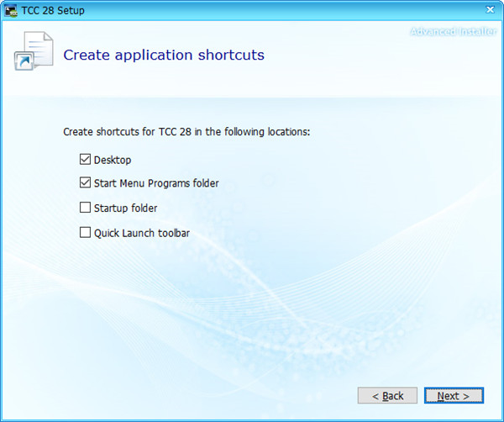Uncheck the Desktop shortcut checkbox
Screen dimensions: 504x422
pyautogui.click(x=85, y=159)
